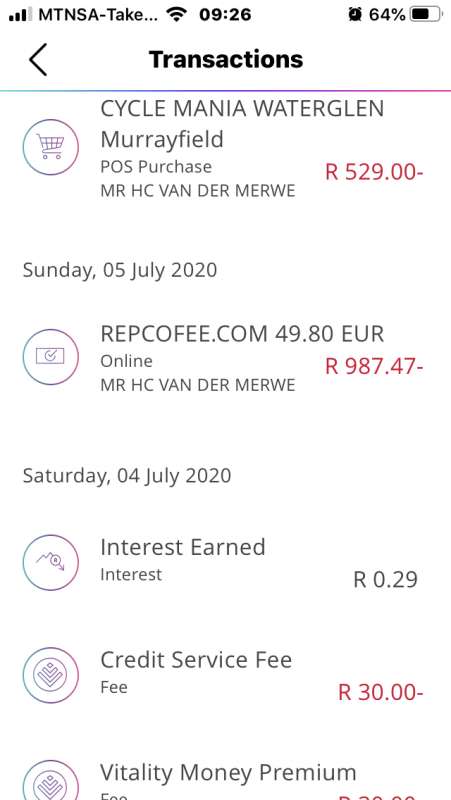
Task: Tap the Credit Service Fee logo icon
Action: coord(51,676)
